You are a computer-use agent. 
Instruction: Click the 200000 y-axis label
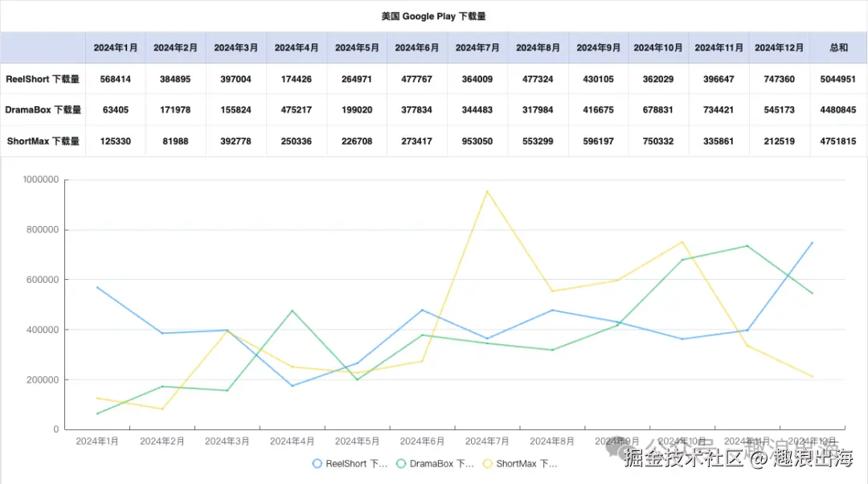42,380
